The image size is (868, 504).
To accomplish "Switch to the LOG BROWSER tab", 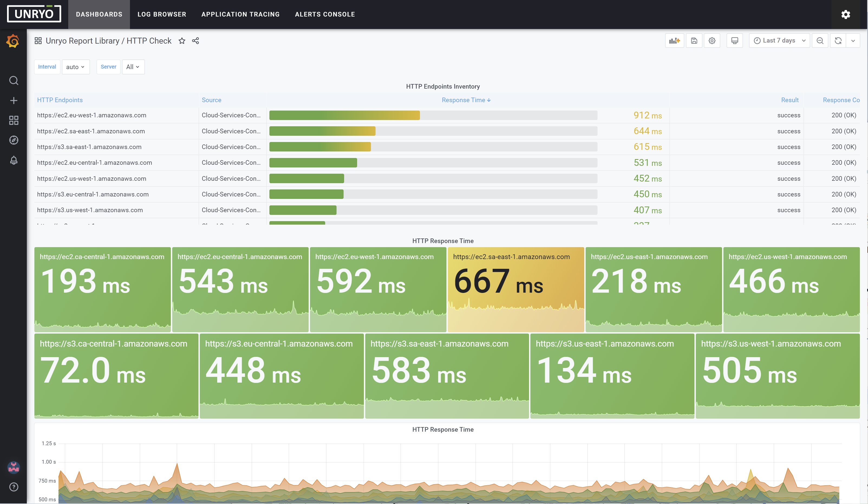I will coord(162,14).
